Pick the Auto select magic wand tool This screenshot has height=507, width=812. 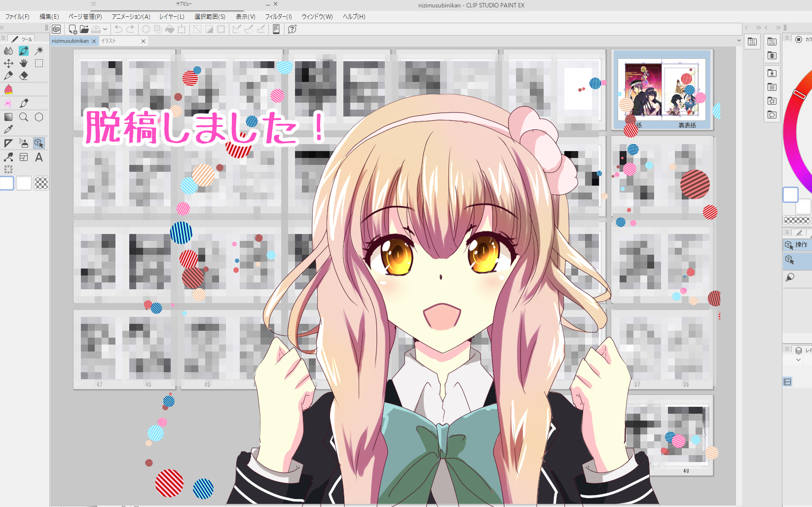(x=39, y=51)
